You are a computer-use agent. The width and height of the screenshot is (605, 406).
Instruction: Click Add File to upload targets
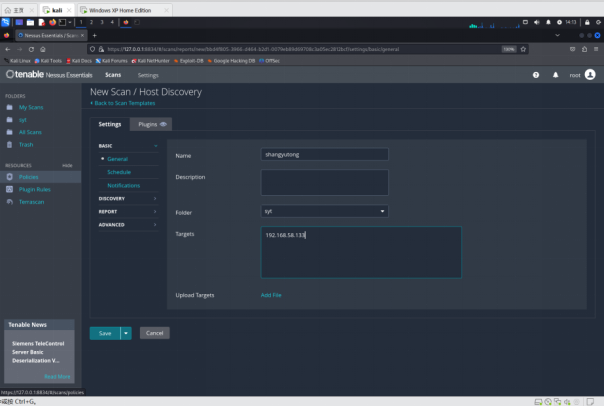click(x=271, y=295)
